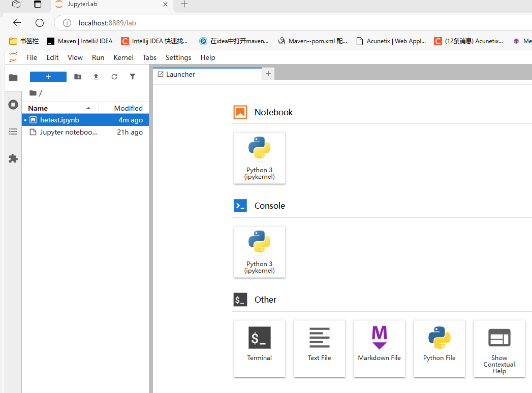This screenshot has width=532, height=393.
Task: Open Running Terminals and Kernels sidebar icon
Action: coord(13,105)
